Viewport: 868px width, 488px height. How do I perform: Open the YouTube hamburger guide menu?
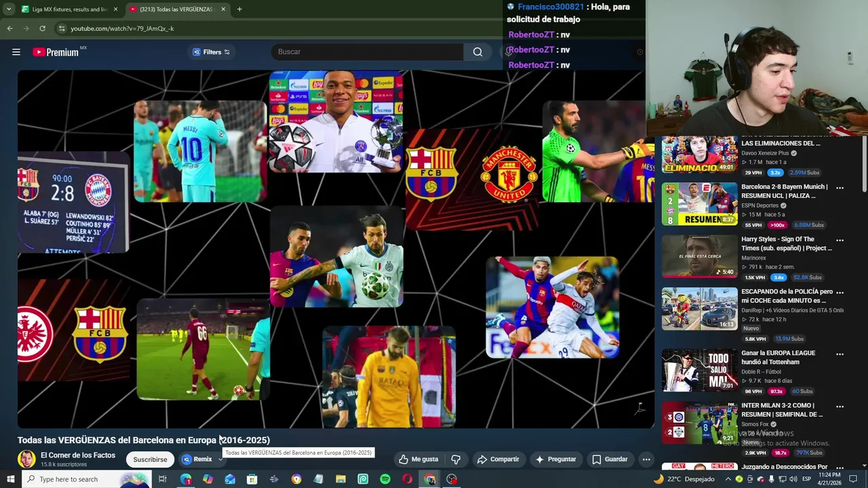[16, 52]
